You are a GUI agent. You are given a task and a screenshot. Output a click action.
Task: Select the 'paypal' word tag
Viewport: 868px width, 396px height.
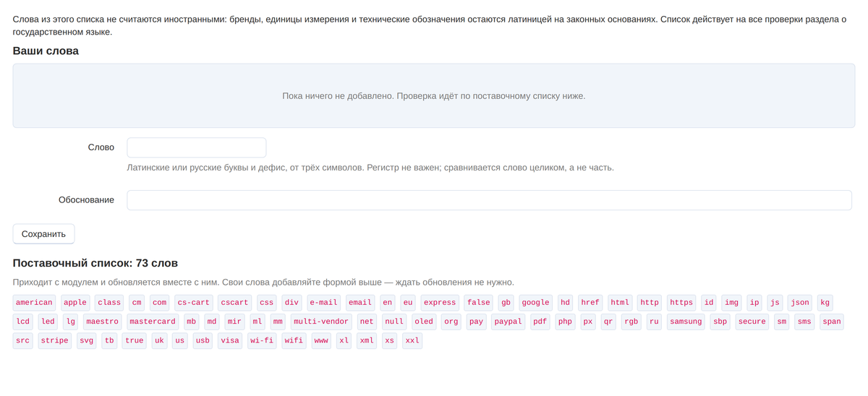[x=508, y=322]
